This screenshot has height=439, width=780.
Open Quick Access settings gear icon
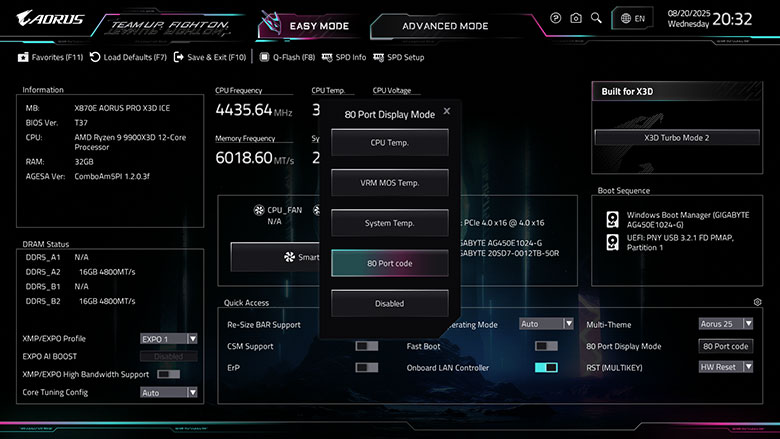(757, 302)
